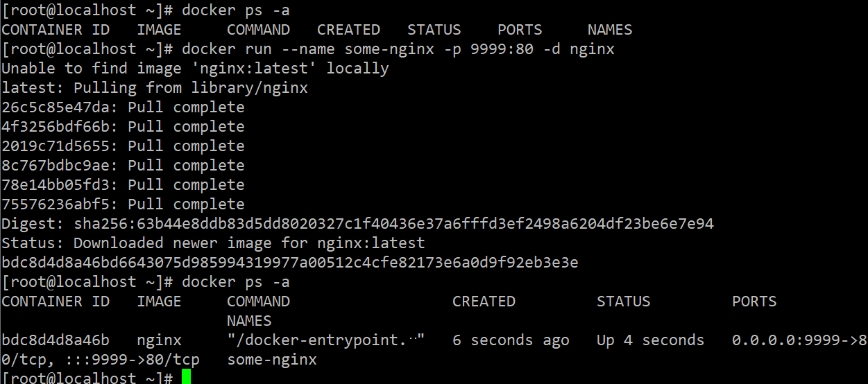Click the green terminal cursor block
Viewport: 868px width, 384px height.
[x=186, y=377]
